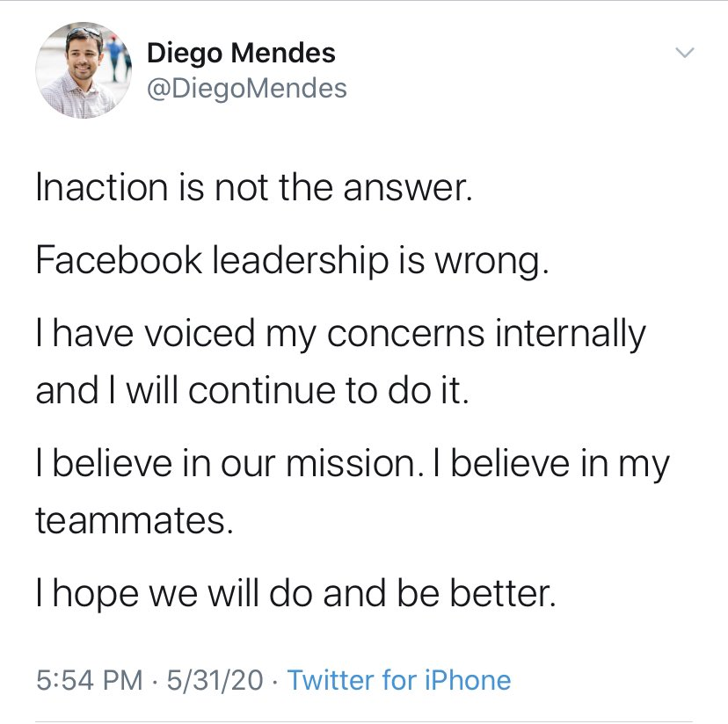728x724 pixels.
Task: View Diego Mendes' profile photo
Action: [84, 70]
